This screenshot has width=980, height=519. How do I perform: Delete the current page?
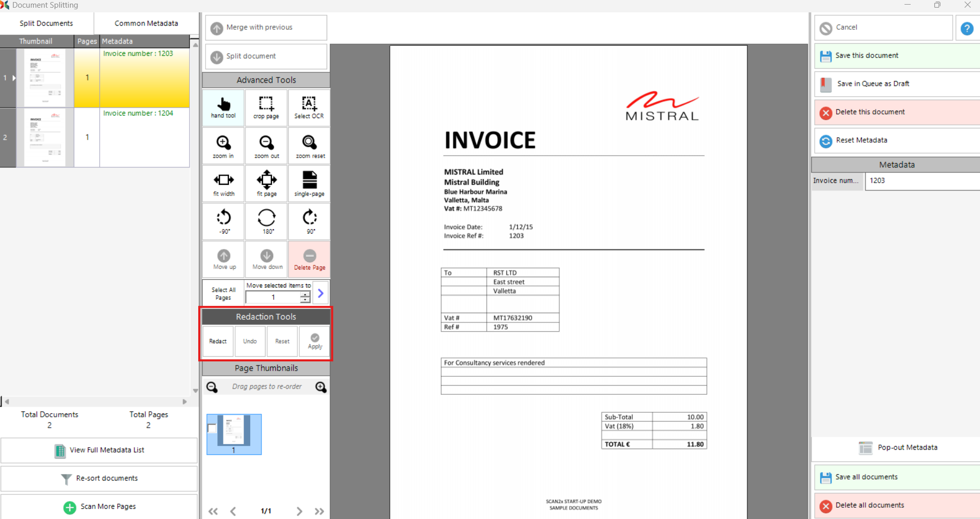309,259
